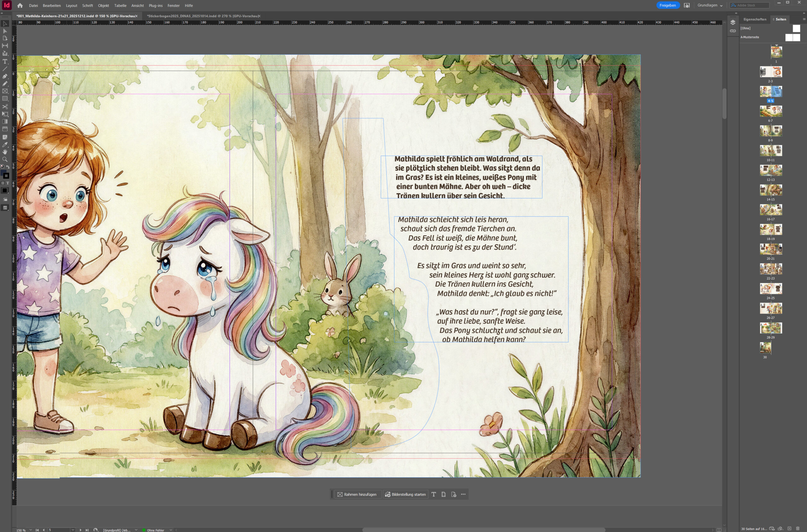Screen dimensions: 807x532
Task: Select the Rectangle Frame tool
Action: pos(5,91)
